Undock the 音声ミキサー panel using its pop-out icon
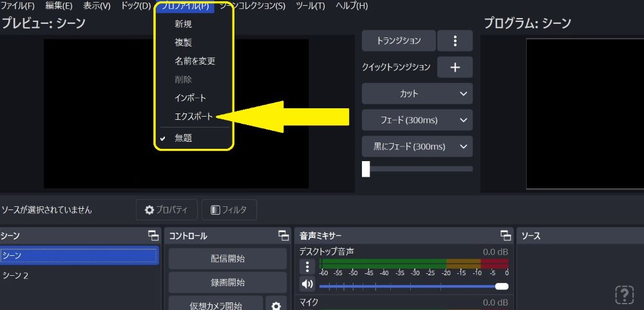644x310 pixels. [x=506, y=236]
